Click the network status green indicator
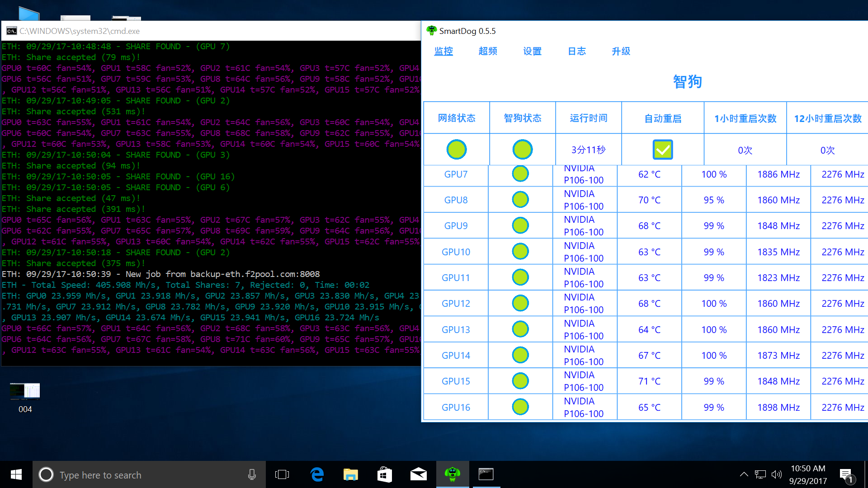868x488 pixels. (x=456, y=150)
